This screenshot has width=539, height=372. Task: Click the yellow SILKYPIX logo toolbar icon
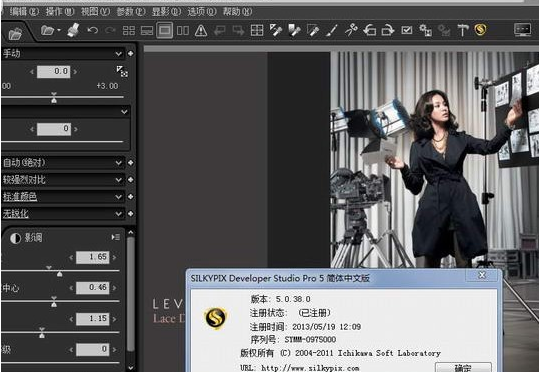pos(481,30)
